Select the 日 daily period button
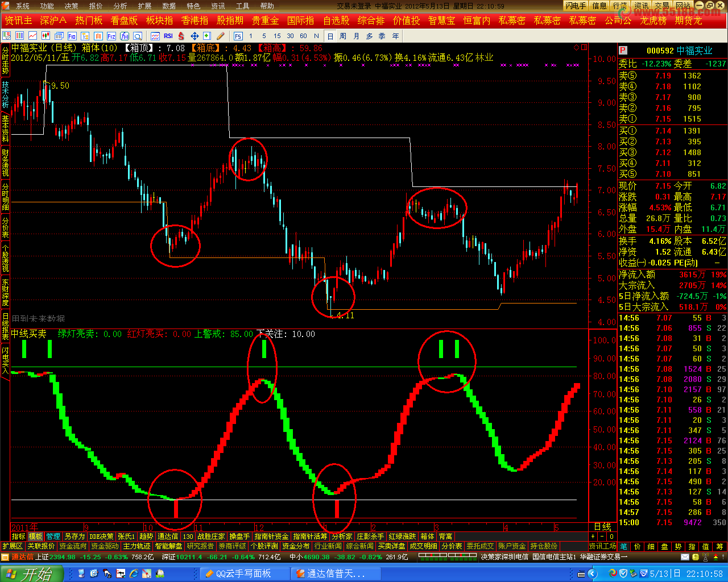The height and width of the screenshot is (582, 728). pyautogui.click(x=330, y=36)
